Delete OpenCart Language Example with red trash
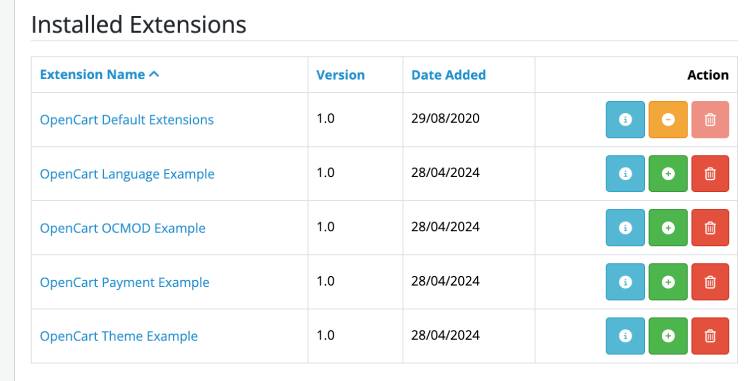750x381 pixels. pos(710,174)
